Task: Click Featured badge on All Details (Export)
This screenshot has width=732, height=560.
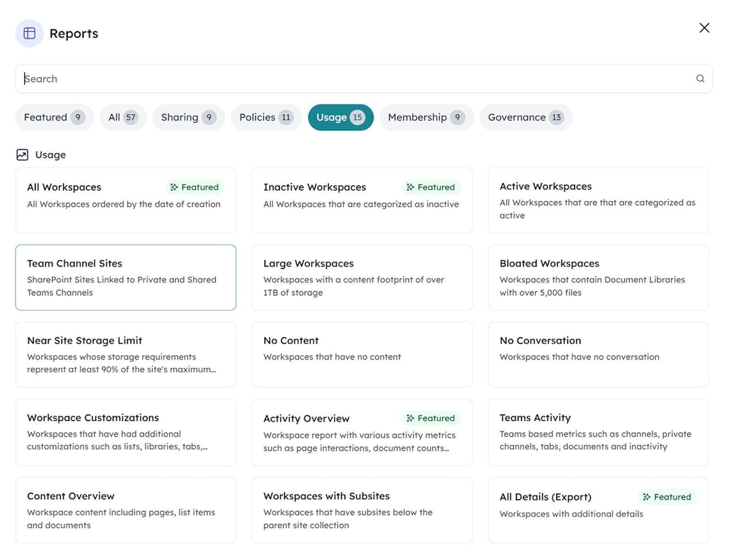Action: point(667,497)
